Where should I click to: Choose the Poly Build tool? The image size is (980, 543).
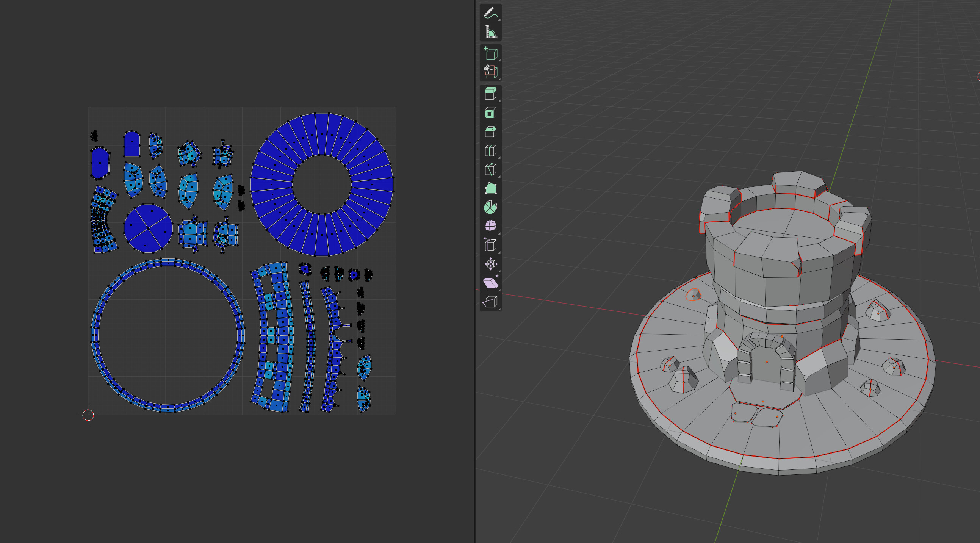tap(490, 188)
